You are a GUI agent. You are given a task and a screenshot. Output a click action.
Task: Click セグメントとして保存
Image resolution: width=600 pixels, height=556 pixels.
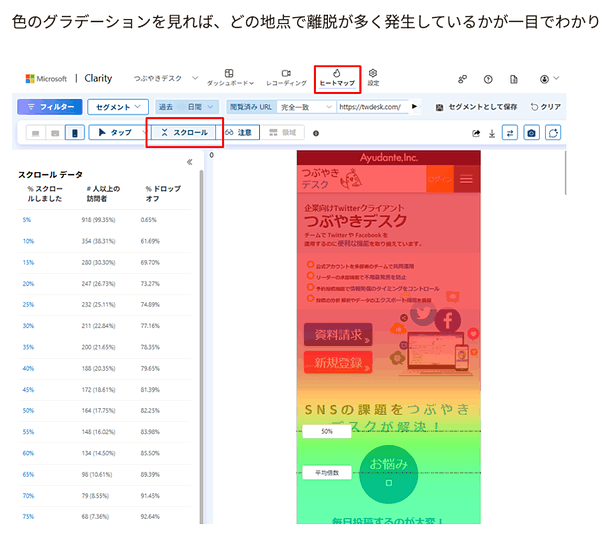(x=476, y=107)
